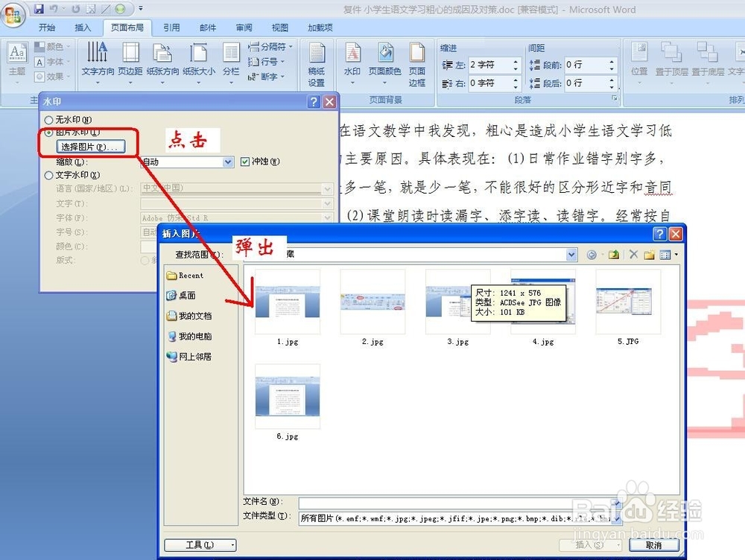Click the 插入 insert button in dialog
This screenshot has width=745, height=560.
click(589, 545)
